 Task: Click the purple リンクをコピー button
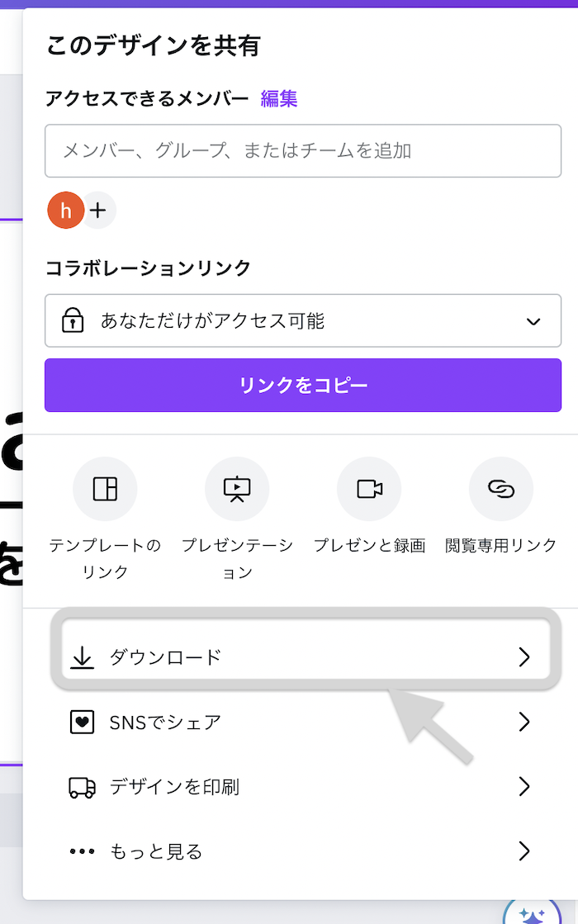pyautogui.click(x=303, y=385)
